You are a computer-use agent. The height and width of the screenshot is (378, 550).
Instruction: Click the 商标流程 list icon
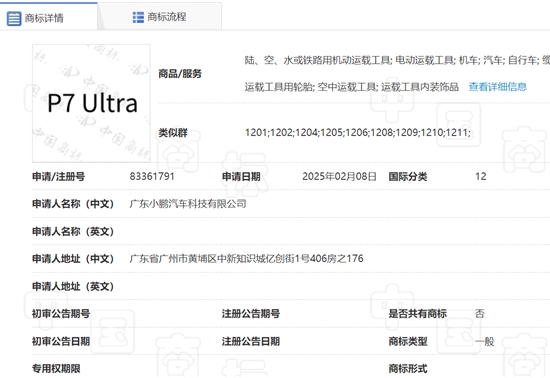tap(138, 17)
